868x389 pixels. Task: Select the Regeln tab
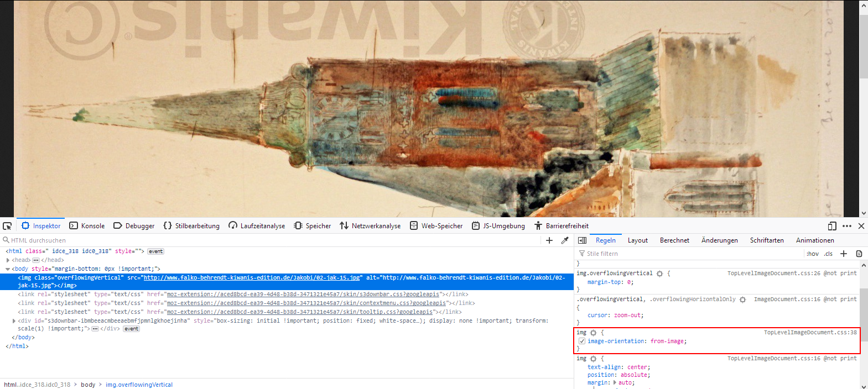tap(606, 240)
